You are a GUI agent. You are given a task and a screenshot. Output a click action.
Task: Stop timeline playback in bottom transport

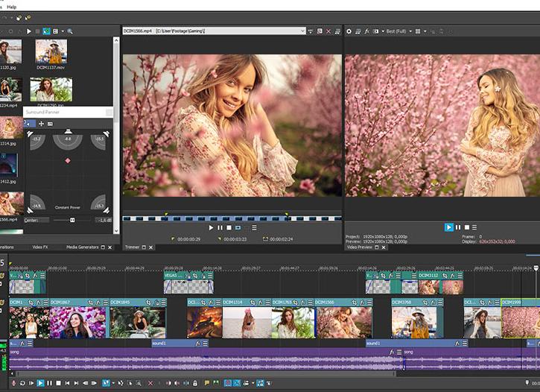point(59,383)
